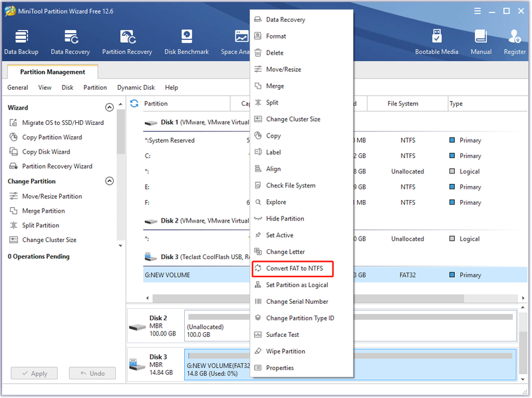Image resolution: width=532 pixels, height=398 pixels.
Task: Open the Manual icon
Action: pos(481,42)
